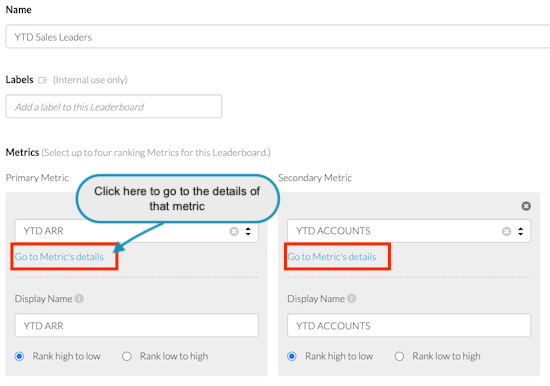550x386 pixels.
Task: Select 'Rank low to high' for Primary Metric
Action: (127, 357)
